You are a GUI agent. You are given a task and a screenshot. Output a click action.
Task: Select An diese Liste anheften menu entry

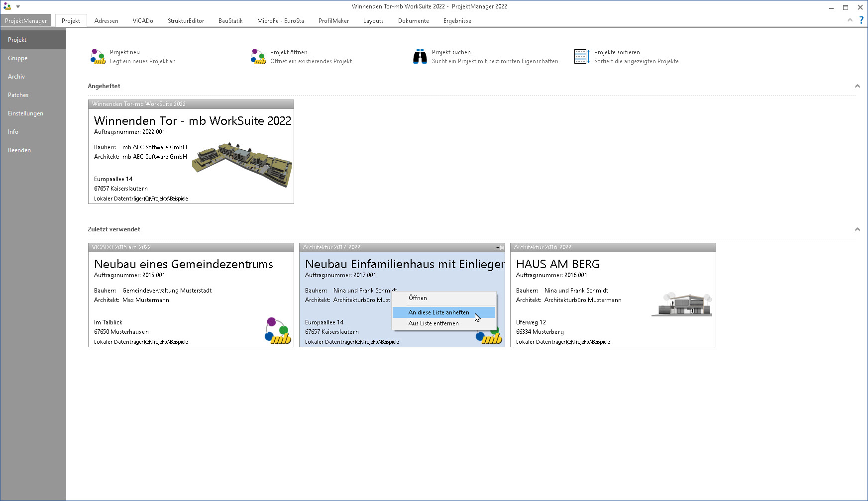point(444,312)
